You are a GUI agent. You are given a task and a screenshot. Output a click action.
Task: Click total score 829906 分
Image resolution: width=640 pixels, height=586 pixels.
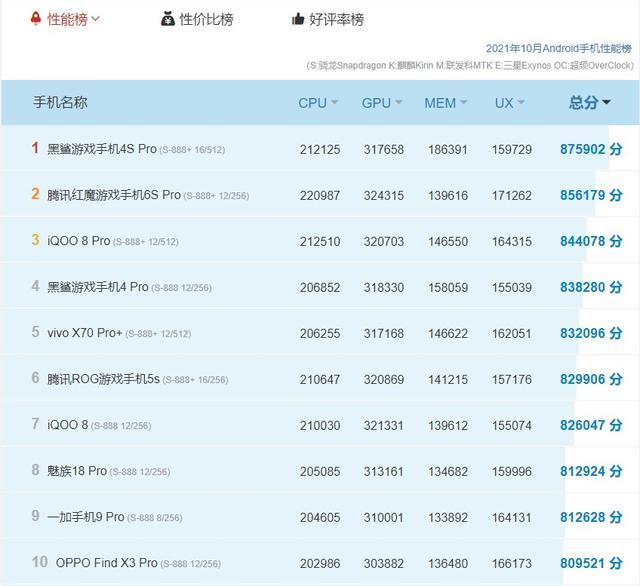click(591, 379)
